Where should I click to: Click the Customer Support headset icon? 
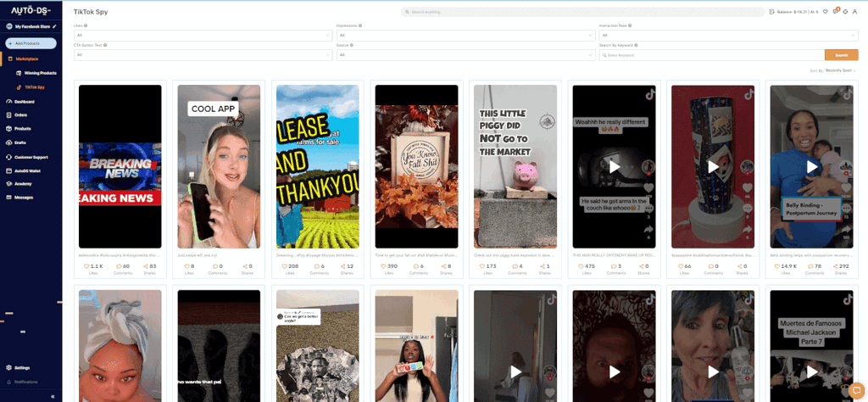tap(8, 157)
